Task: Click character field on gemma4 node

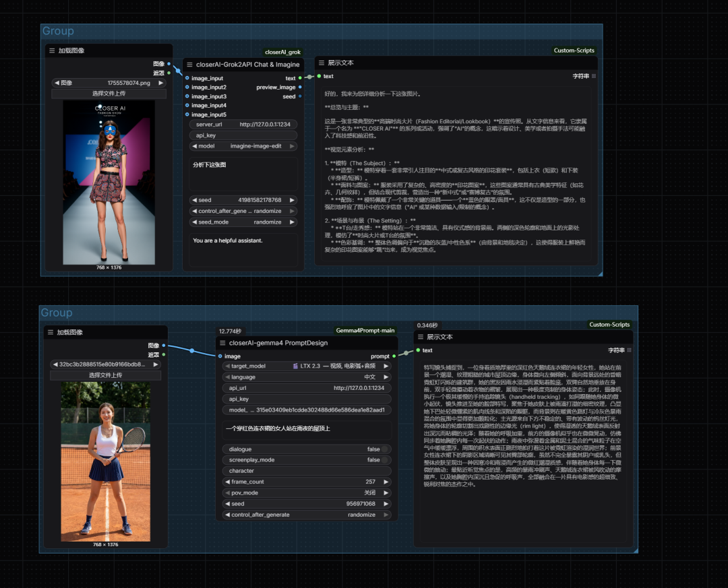Action: click(307, 471)
